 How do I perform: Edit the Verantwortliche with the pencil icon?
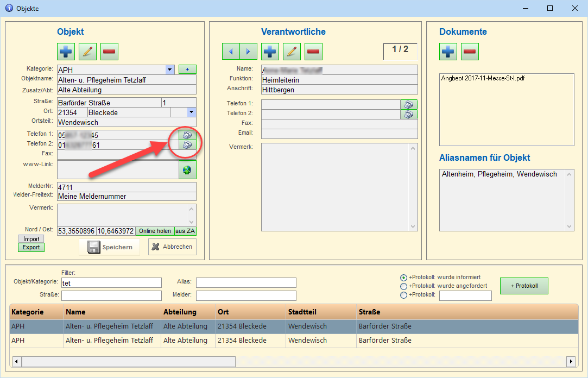tap(292, 52)
